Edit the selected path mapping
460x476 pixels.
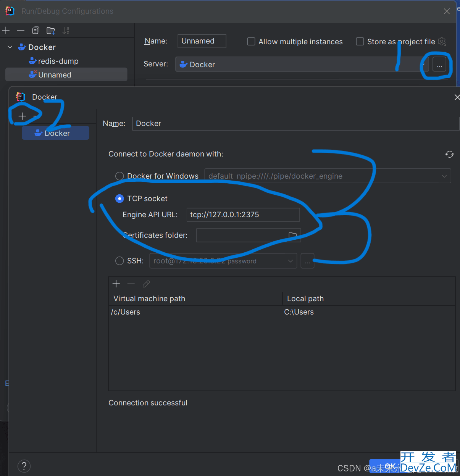coord(146,284)
